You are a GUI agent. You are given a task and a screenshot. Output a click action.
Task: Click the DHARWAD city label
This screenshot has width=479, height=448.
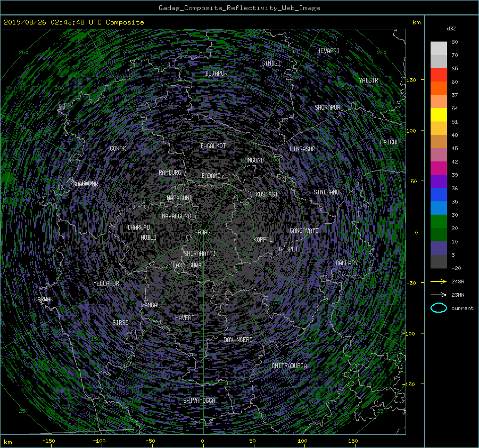pyautogui.click(x=139, y=227)
